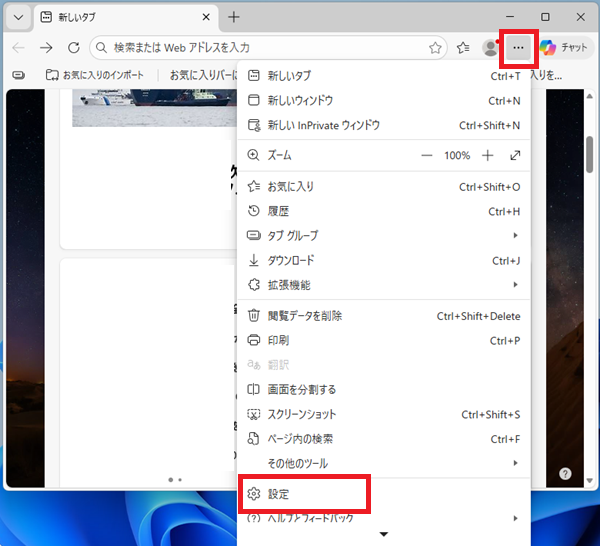This screenshot has height=546, width=600.
Task: Open Copilot チャット button
Action: 564,47
